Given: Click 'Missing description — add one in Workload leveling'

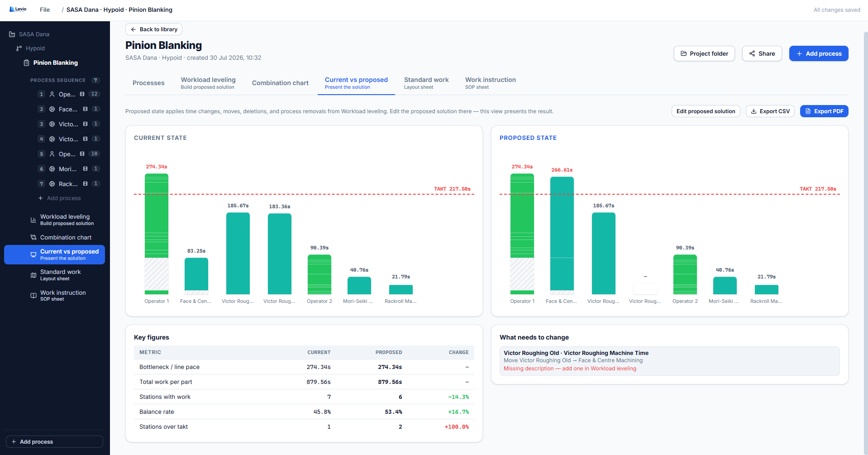Looking at the screenshot, I should click(570, 369).
